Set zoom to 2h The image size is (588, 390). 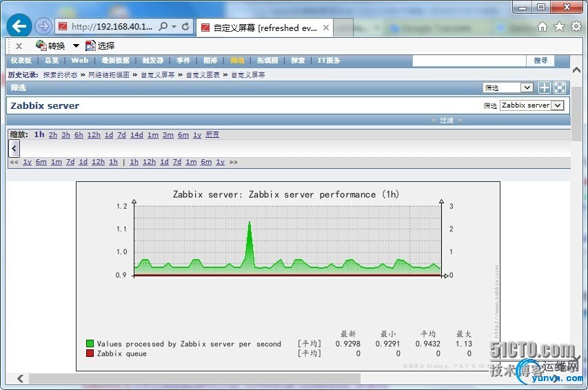point(53,134)
